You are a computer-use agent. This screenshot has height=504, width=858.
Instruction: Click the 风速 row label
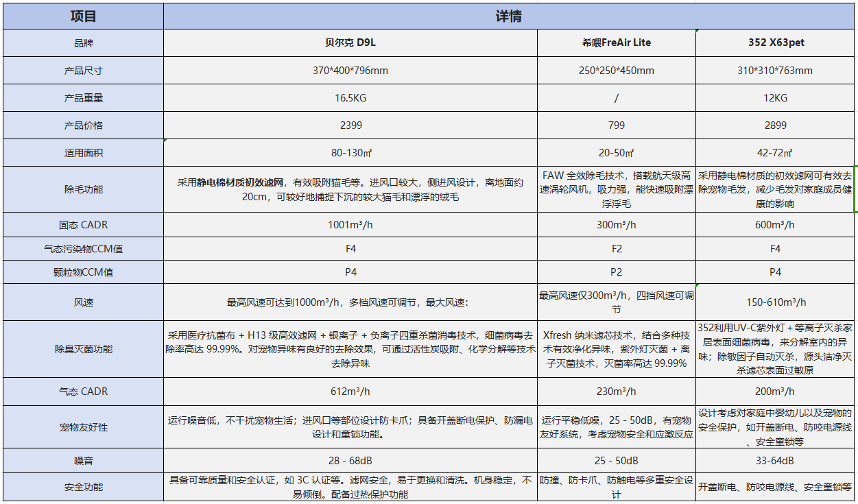(x=83, y=302)
